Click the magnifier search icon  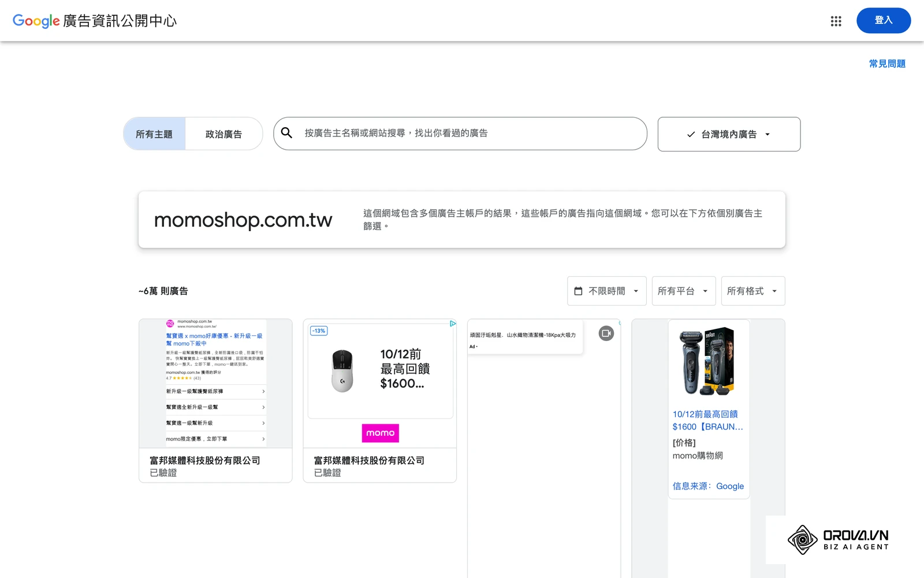(x=286, y=133)
